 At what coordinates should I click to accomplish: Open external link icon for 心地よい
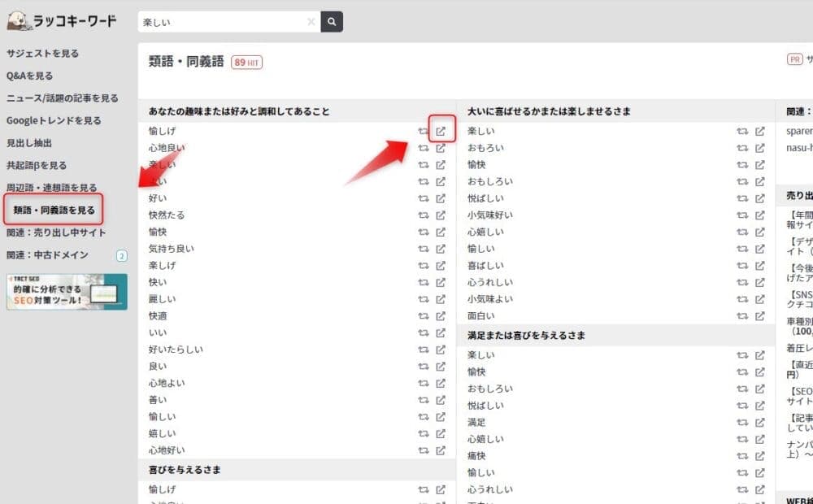click(x=440, y=383)
